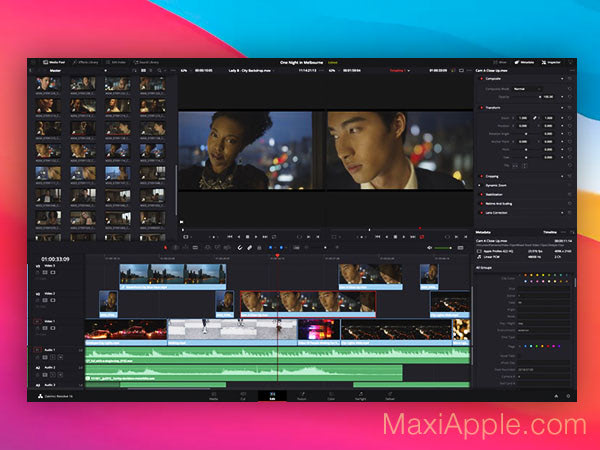Stop playback in the source viewer
600x450 pixels.
tap(247, 237)
